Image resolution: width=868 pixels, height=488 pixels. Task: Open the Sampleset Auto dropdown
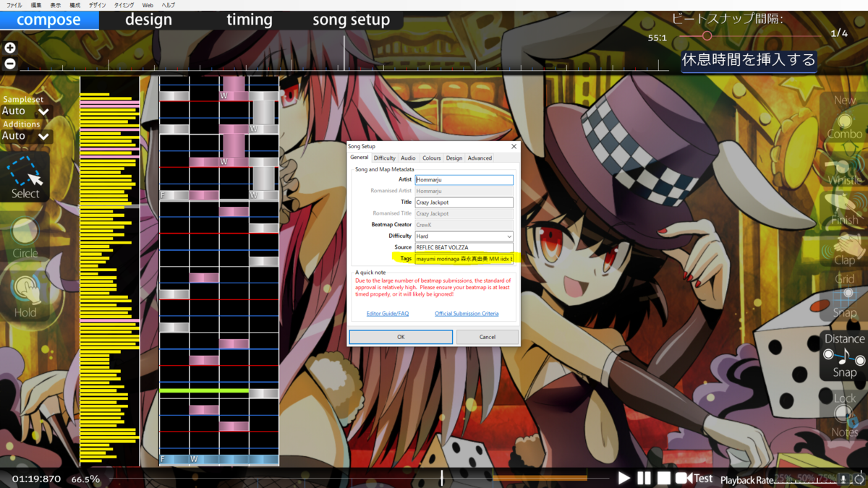point(25,111)
